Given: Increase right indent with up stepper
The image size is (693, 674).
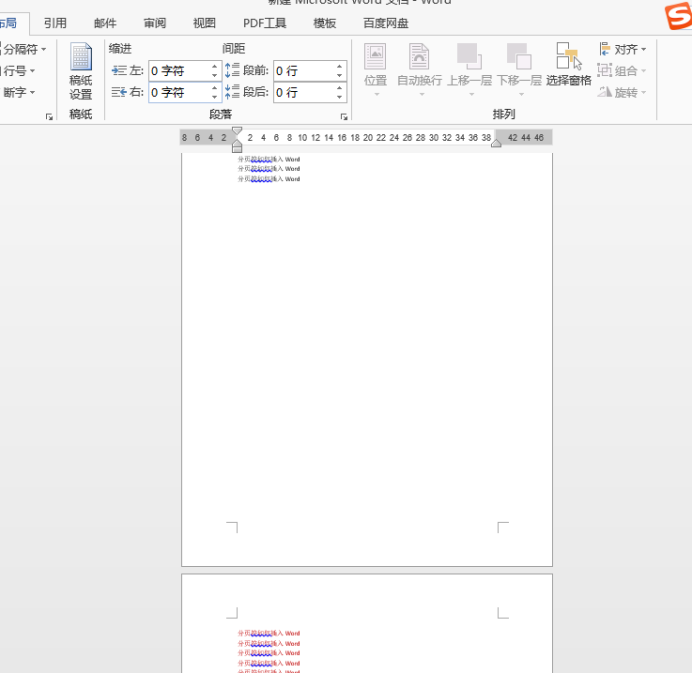Looking at the screenshot, I should pyautogui.click(x=214, y=88).
